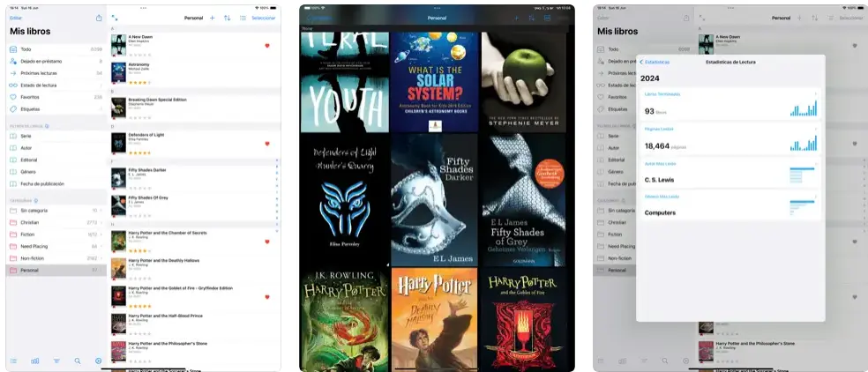The image size is (868, 372).
Task: Unfavorite A New Dawn via red heart
Action: [267, 46]
